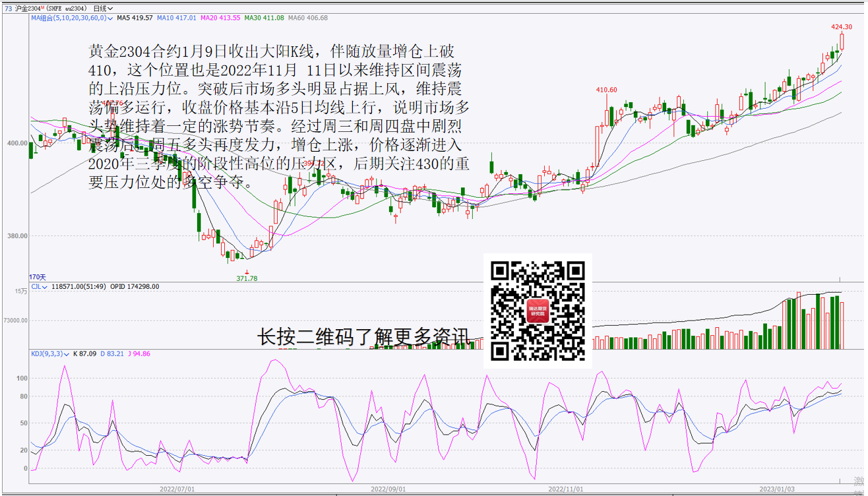Click the 424.30 high price marker

tap(842, 27)
